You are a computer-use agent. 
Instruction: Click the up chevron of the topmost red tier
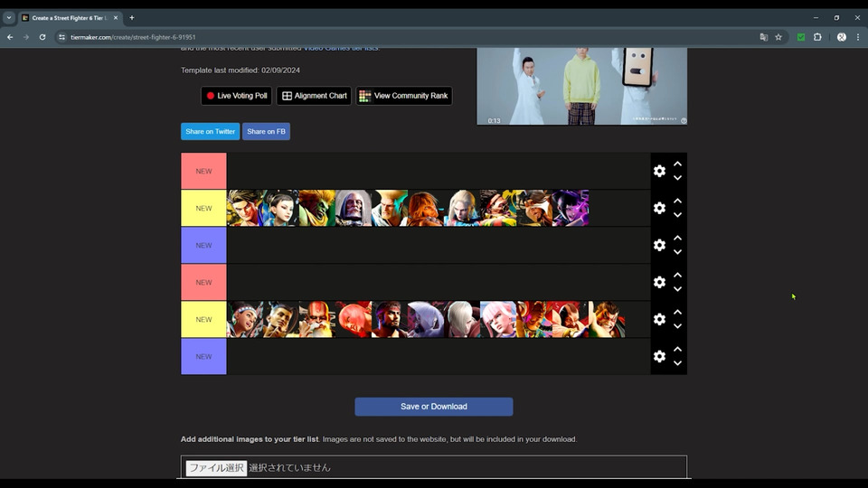pyautogui.click(x=677, y=164)
